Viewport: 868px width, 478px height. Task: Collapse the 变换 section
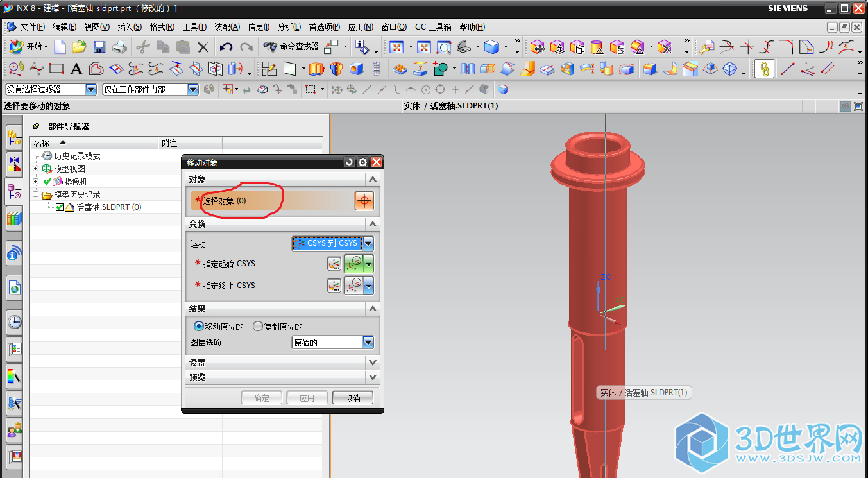pyautogui.click(x=373, y=224)
